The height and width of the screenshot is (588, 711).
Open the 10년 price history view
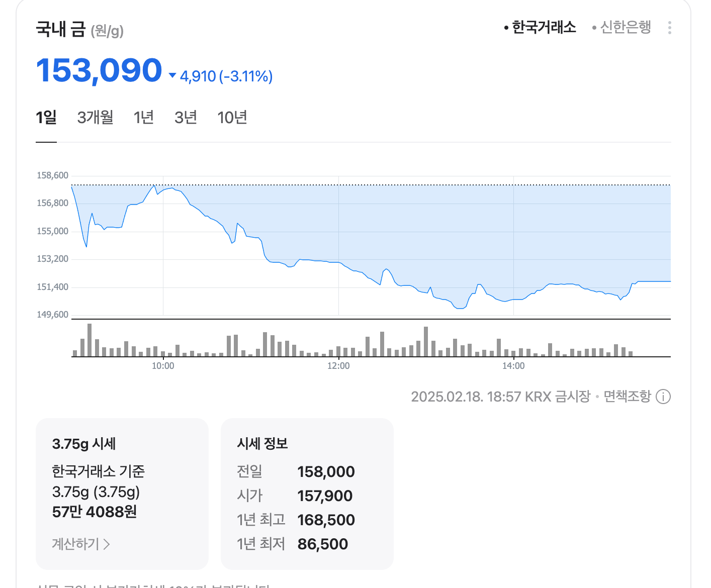[232, 117]
